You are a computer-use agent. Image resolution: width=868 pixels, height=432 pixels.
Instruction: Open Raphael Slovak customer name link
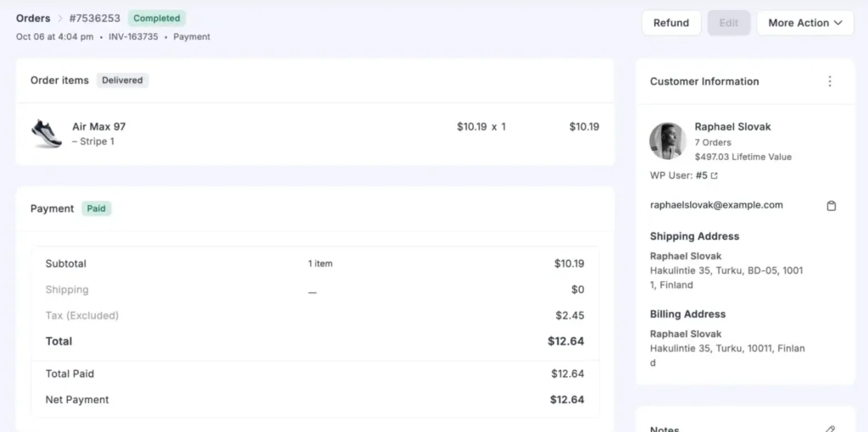[732, 126]
